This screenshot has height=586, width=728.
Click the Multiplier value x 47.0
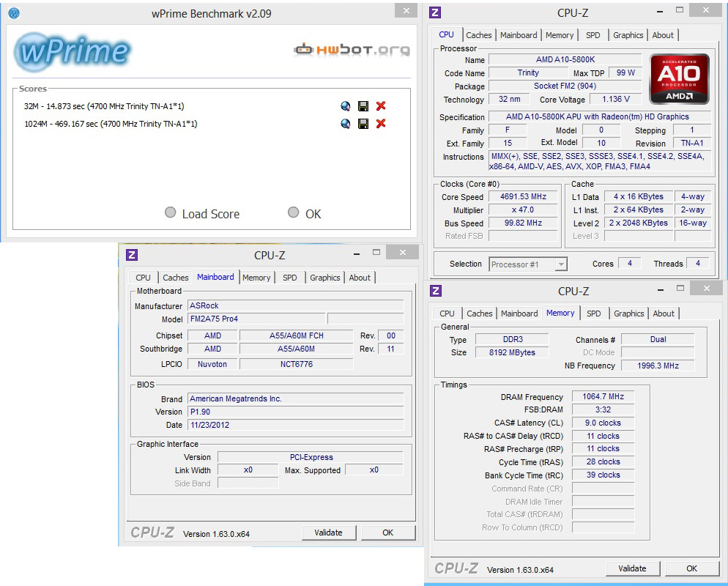point(523,210)
